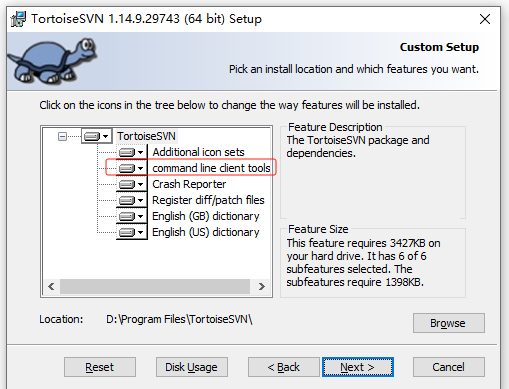
Task: Close the TortoiseSVN Setup window
Action: 485,19
